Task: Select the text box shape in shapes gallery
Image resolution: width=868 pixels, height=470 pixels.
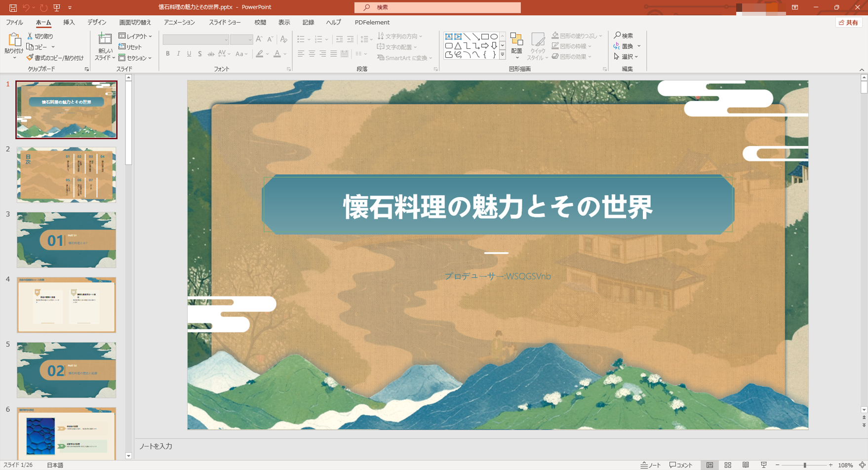Action: pyautogui.click(x=448, y=37)
